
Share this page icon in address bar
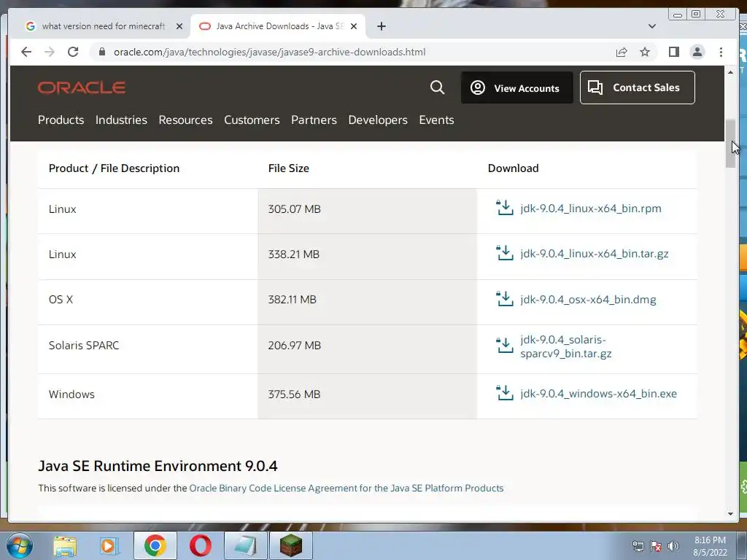pyautogui.click(x=622, y=52)
